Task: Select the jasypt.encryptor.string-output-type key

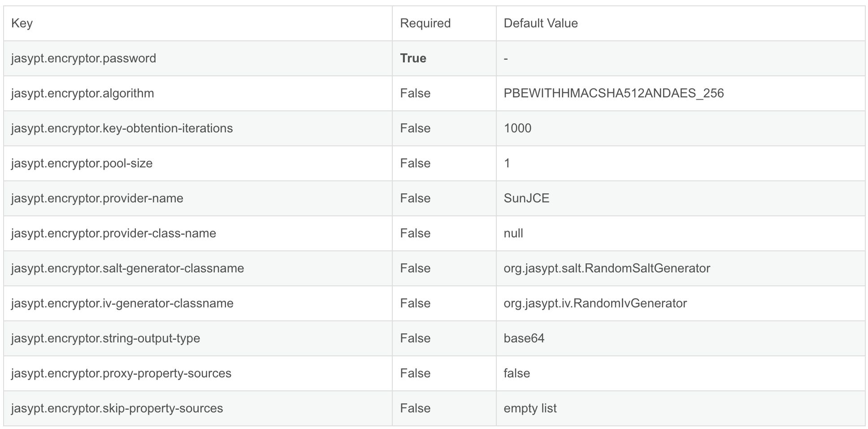Action: pos(105,338)
